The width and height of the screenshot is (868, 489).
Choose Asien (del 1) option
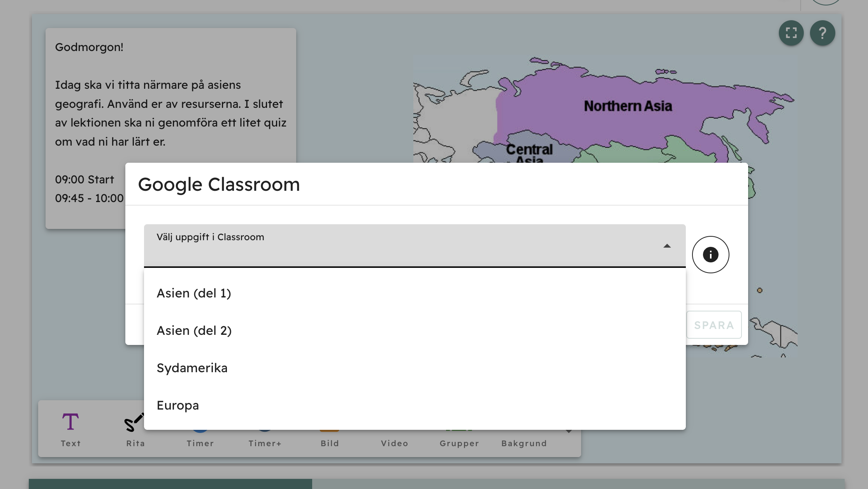click(x=194, y=293)
